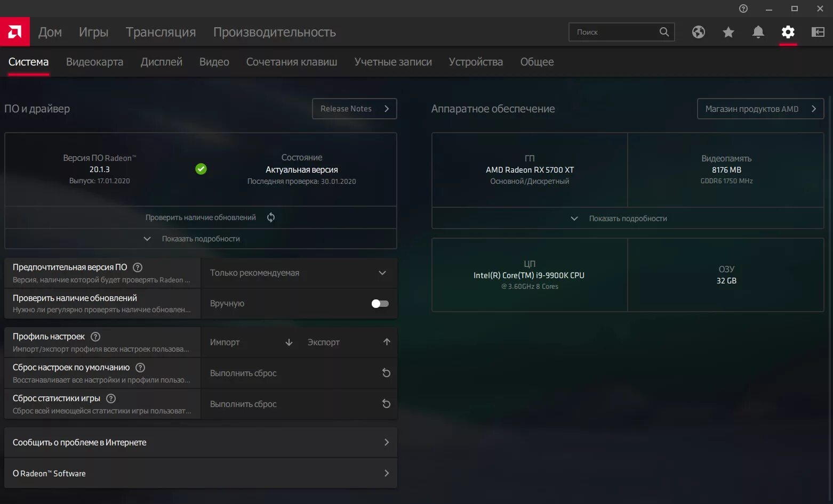Open favorites star icon

click(728, 32)
